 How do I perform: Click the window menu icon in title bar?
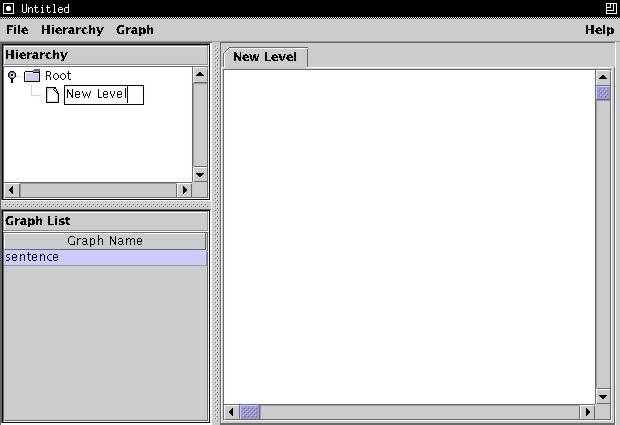click(x=8, y=8)
